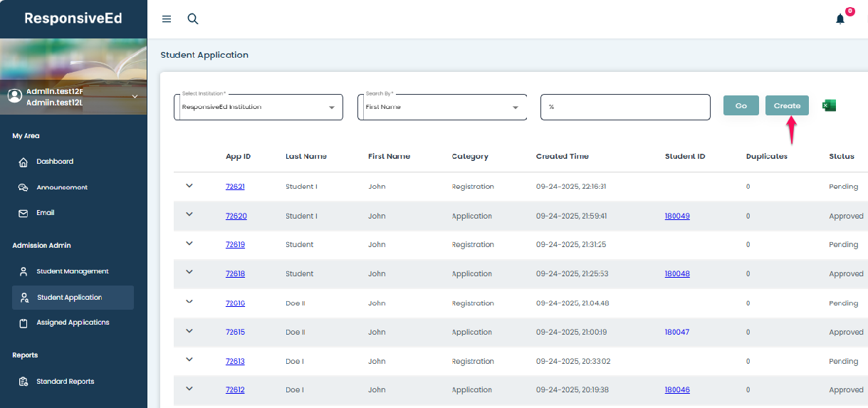
Task: Export list with the Excel icon
Action: (829, 105)
